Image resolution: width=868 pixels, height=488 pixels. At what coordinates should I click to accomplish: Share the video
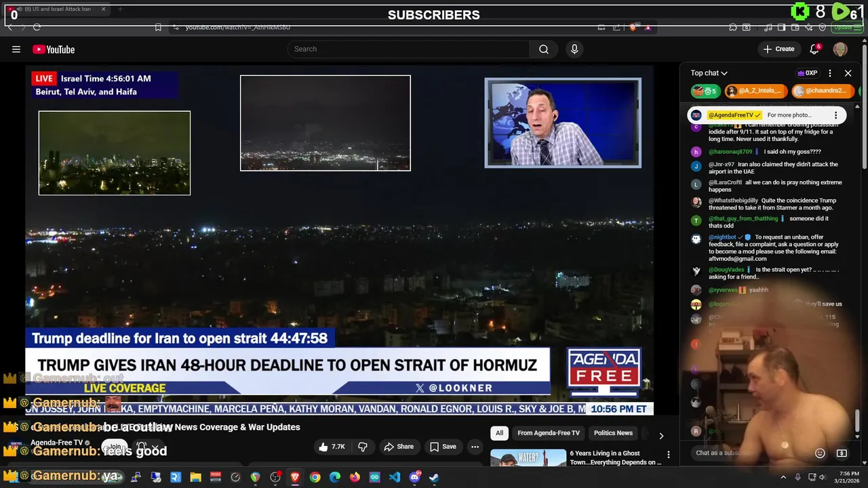[x=399, y=447]
